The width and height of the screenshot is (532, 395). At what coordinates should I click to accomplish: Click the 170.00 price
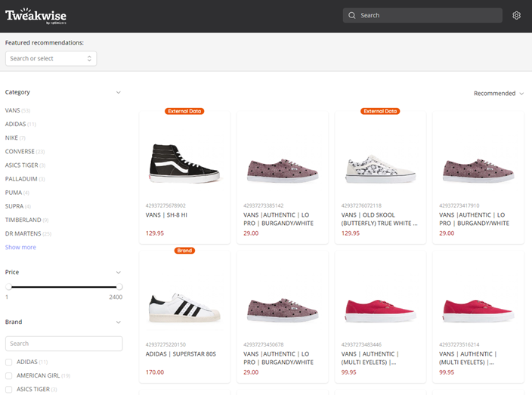click(x=155, y=372)
